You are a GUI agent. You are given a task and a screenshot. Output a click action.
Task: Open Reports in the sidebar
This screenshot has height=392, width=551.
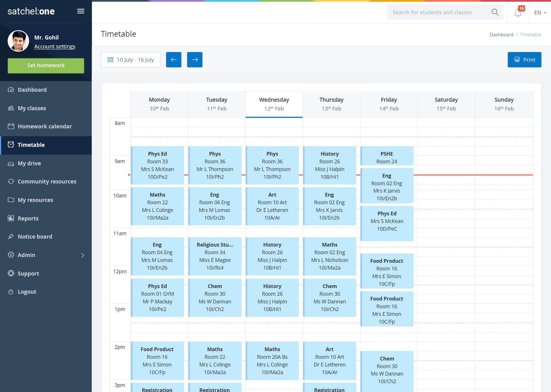(x=46, y=218)
